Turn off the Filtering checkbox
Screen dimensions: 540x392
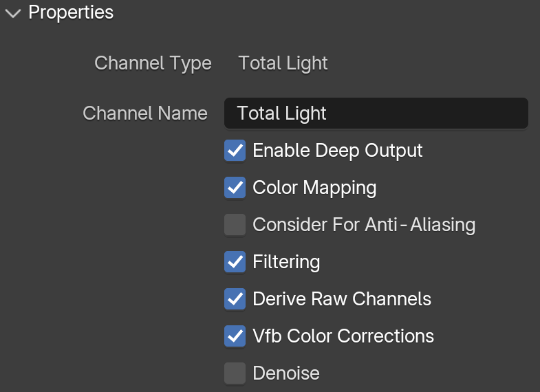point(235,262)
